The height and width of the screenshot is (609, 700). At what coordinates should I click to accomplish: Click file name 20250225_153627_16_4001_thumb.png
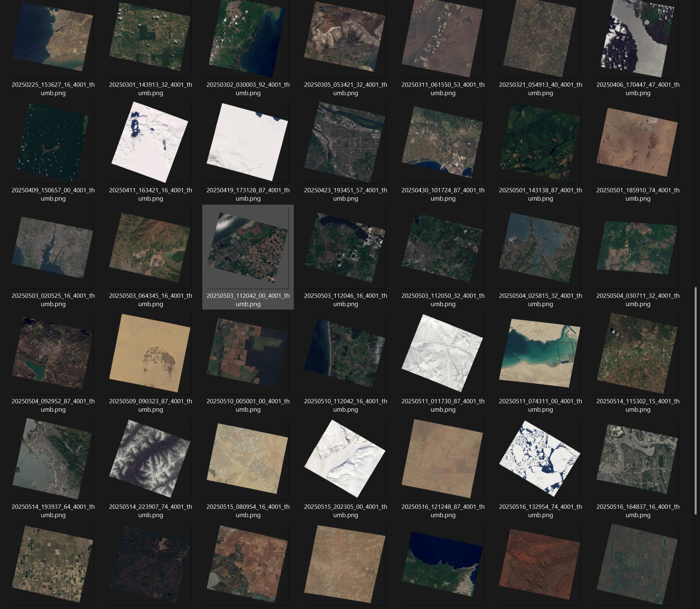(53, 89)
